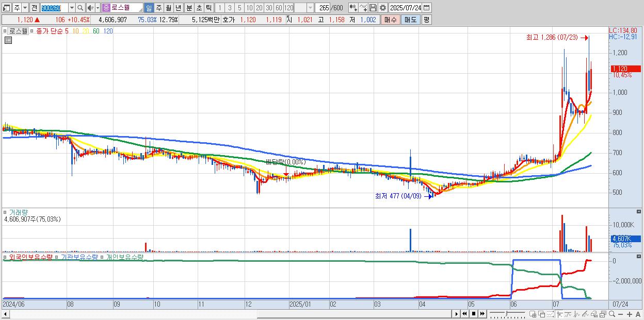
Task: Adjust the chart zoom slider handle
Action: pyautogui.click(x=506, y=313)
